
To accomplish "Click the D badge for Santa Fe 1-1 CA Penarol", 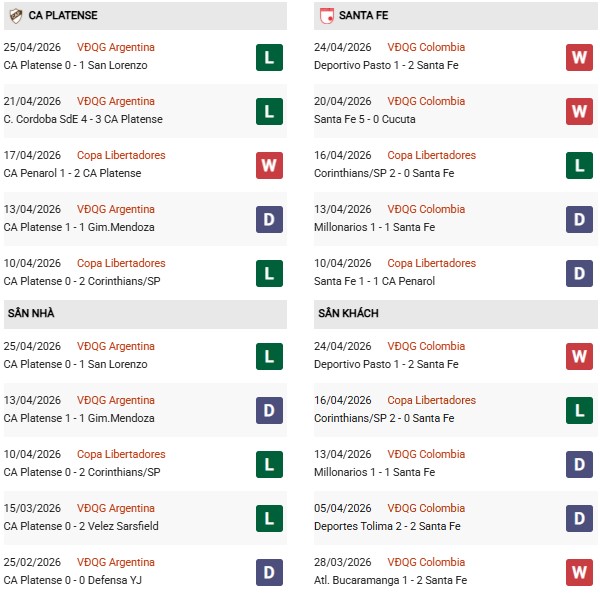I will coord(580,273).
